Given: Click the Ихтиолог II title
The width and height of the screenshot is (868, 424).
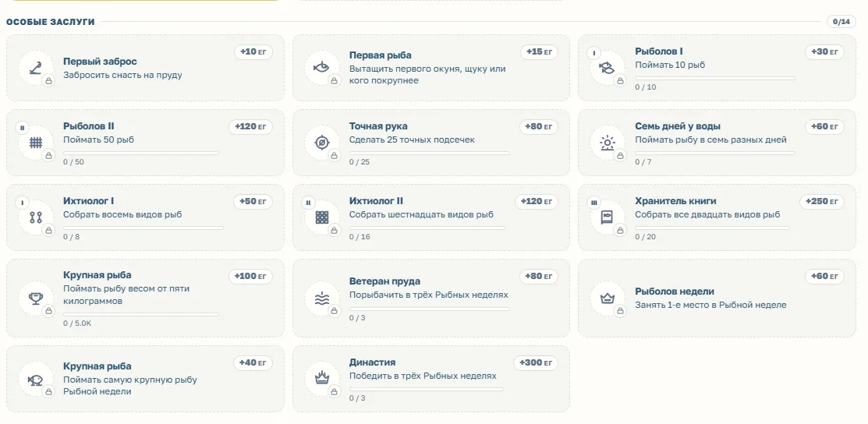Looking at the screenshot, I should click(376, 201).
